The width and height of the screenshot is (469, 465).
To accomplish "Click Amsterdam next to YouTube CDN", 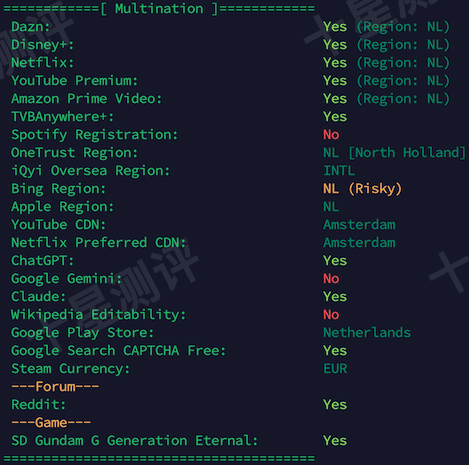I will pos(359,224).
